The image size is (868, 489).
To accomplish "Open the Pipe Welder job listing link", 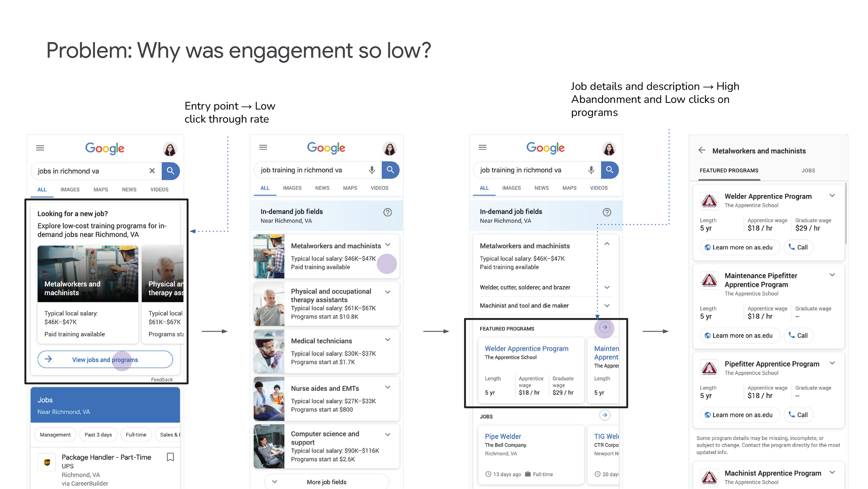I will tap(503, 436).
